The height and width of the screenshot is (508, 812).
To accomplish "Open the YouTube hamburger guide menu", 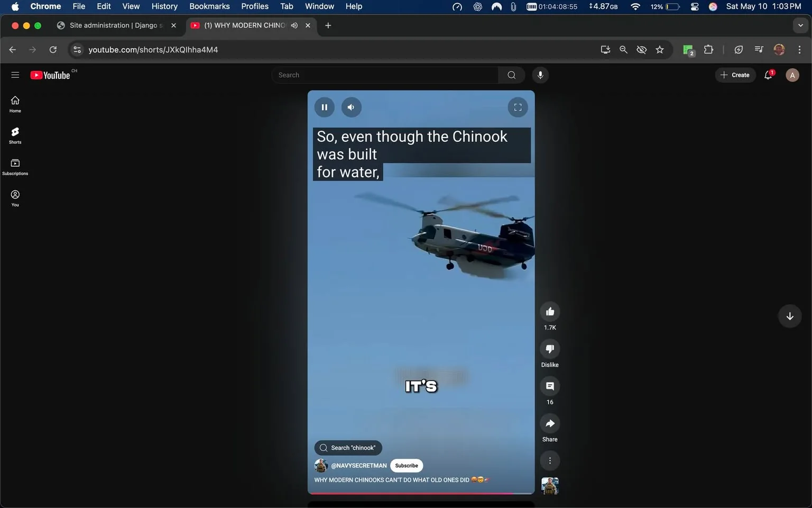I will (x=15, y=75).
